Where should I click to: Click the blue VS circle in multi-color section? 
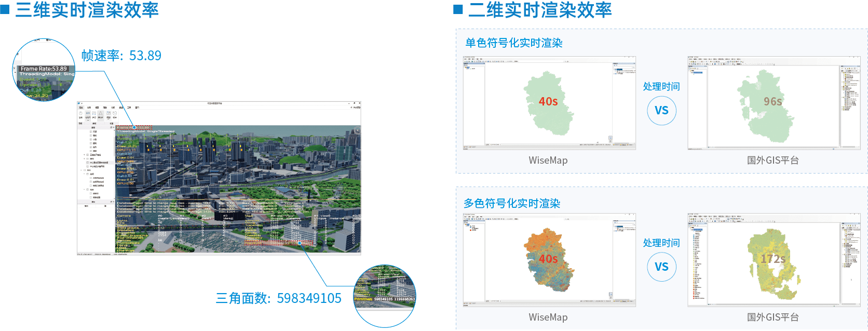click(661, 267)
